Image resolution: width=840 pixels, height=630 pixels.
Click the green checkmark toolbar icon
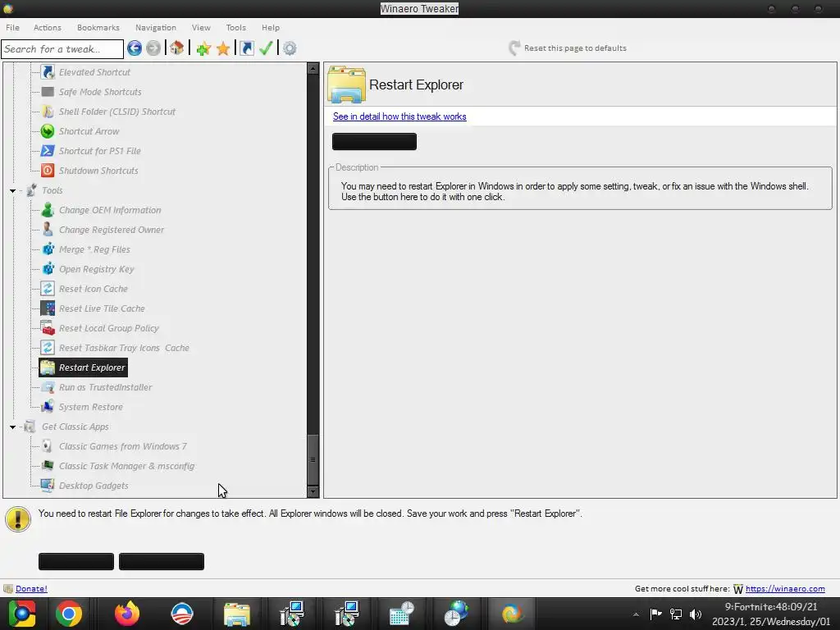click(266, 48)
